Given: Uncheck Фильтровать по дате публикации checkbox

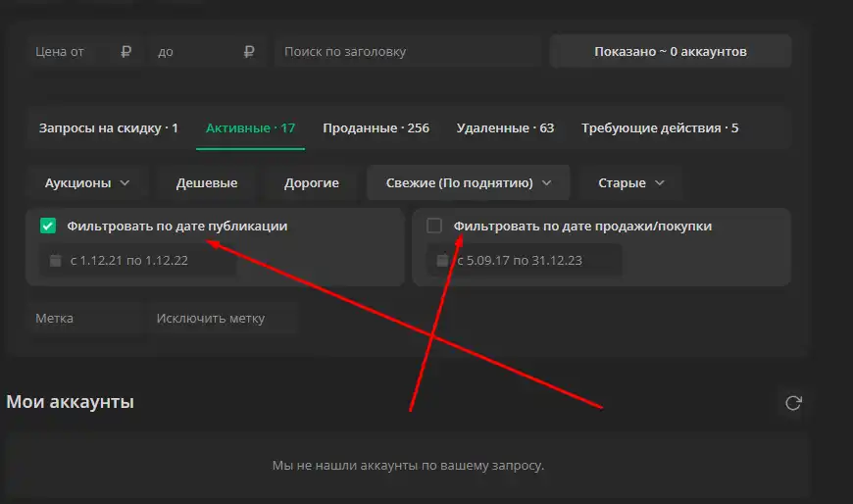Looking at the screenshot, I should (48, 226).
